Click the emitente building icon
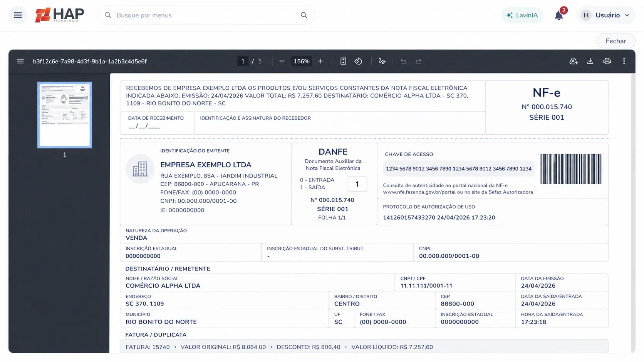The height and width of the screenshot is (362, 644). pos(140,169)
